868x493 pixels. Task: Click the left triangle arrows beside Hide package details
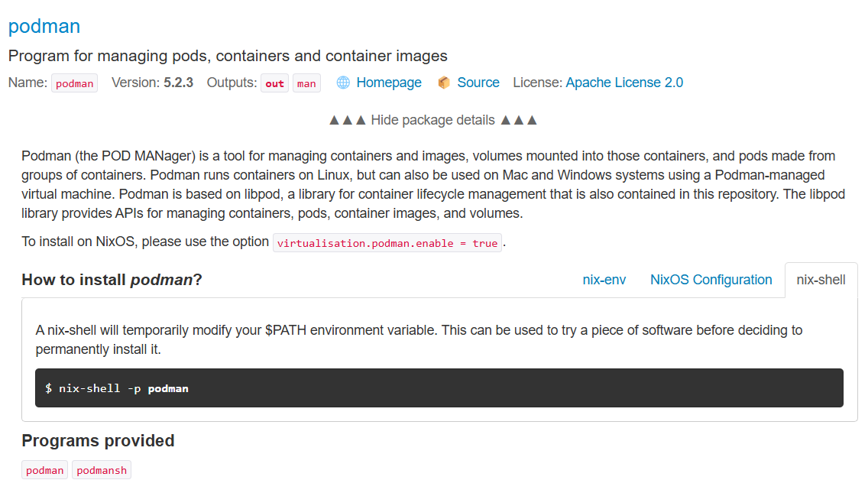click(348, 120)
